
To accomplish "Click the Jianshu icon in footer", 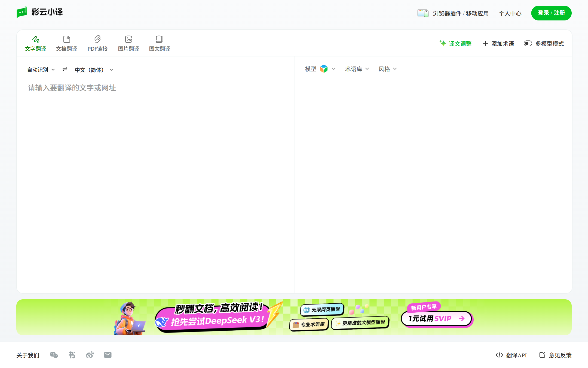I will [72, 355].
